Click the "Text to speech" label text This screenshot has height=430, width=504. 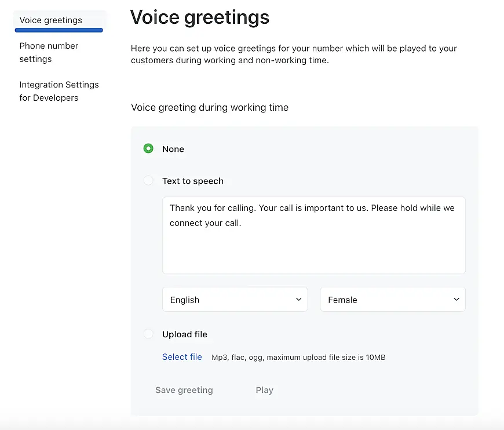193,181
